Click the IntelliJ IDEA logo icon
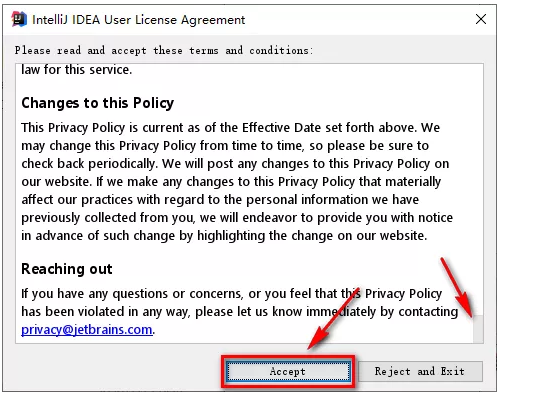 [x=19, y=19]
